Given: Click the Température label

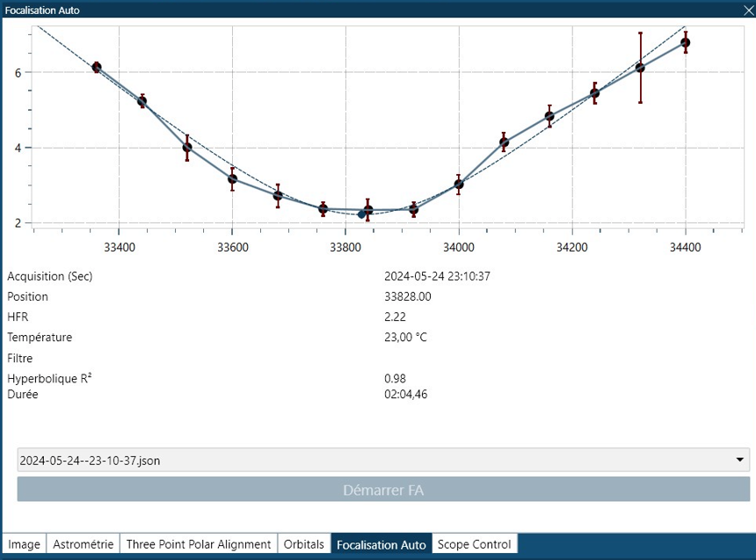Looking at the screenshot, I should pos(40,338).
